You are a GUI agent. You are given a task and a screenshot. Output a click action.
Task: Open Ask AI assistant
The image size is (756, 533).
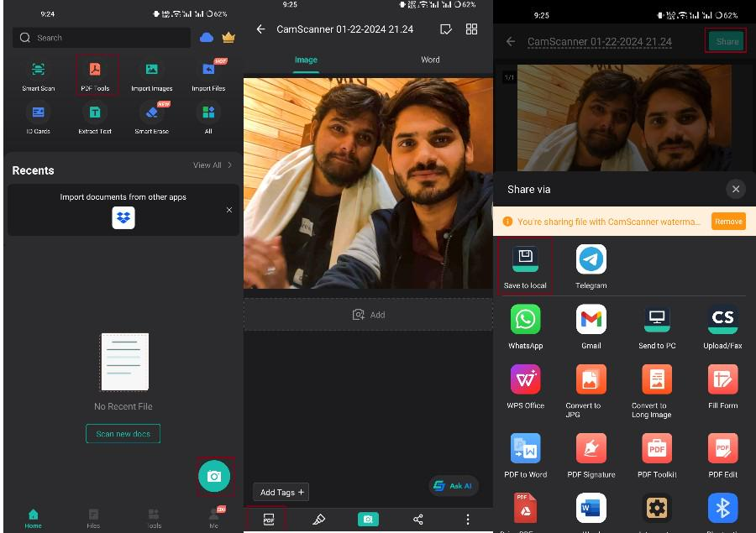point(454,486)
